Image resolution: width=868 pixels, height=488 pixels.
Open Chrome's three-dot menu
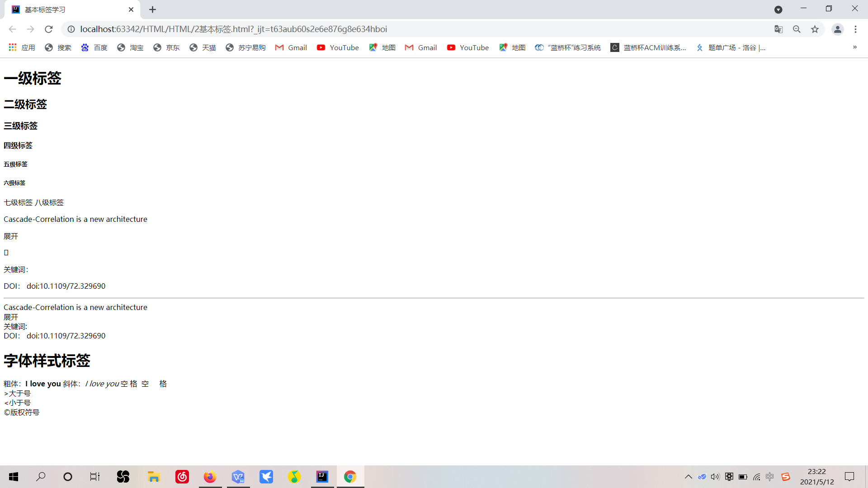[x=855, y=29]
